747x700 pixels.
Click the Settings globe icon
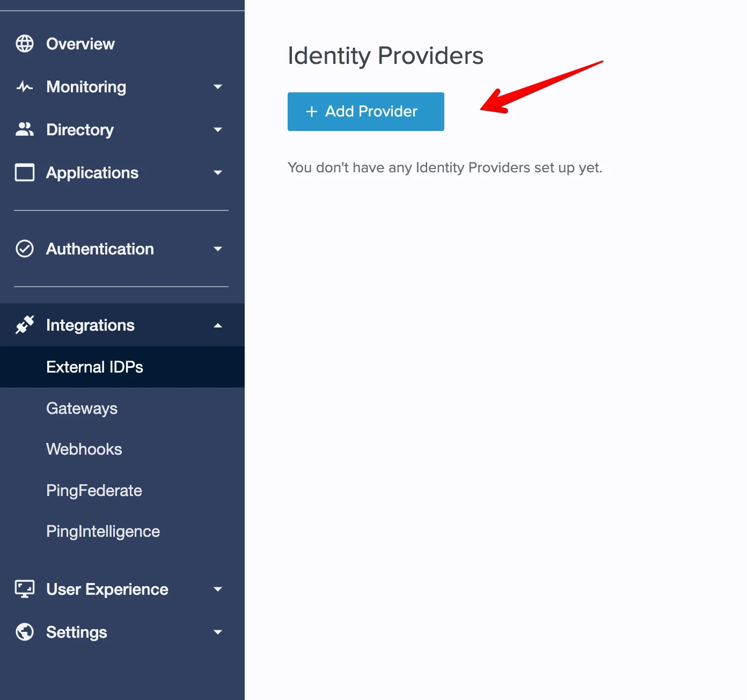pyautogui.click(x=25, y=632)
